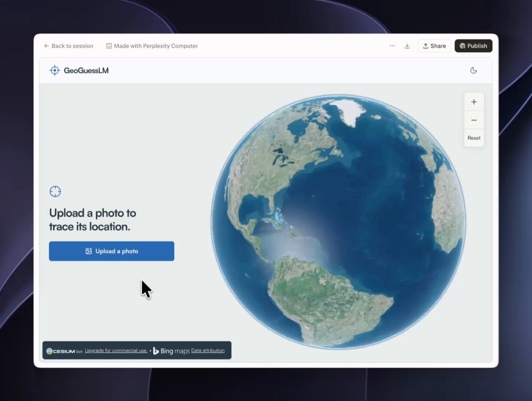Click the GeoGuessLM crosshair logo icon

coord(55,70)
